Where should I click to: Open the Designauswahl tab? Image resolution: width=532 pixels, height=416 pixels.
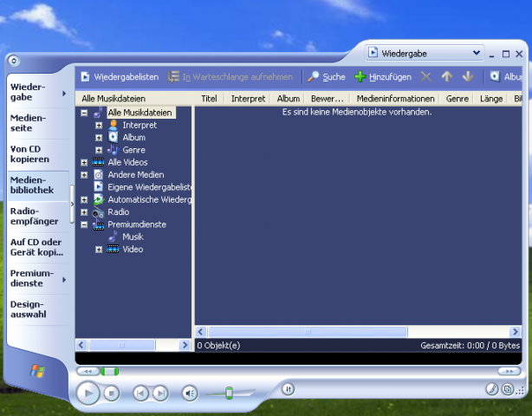pos(37,309)
